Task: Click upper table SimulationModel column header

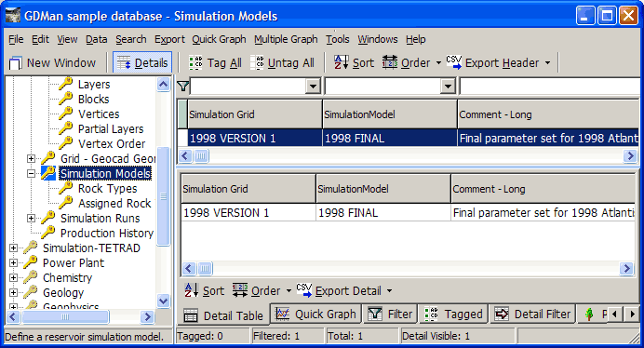Action: 390,114
